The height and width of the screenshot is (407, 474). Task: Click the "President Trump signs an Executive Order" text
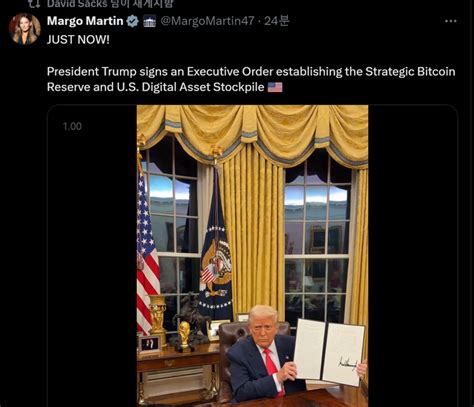160,72
